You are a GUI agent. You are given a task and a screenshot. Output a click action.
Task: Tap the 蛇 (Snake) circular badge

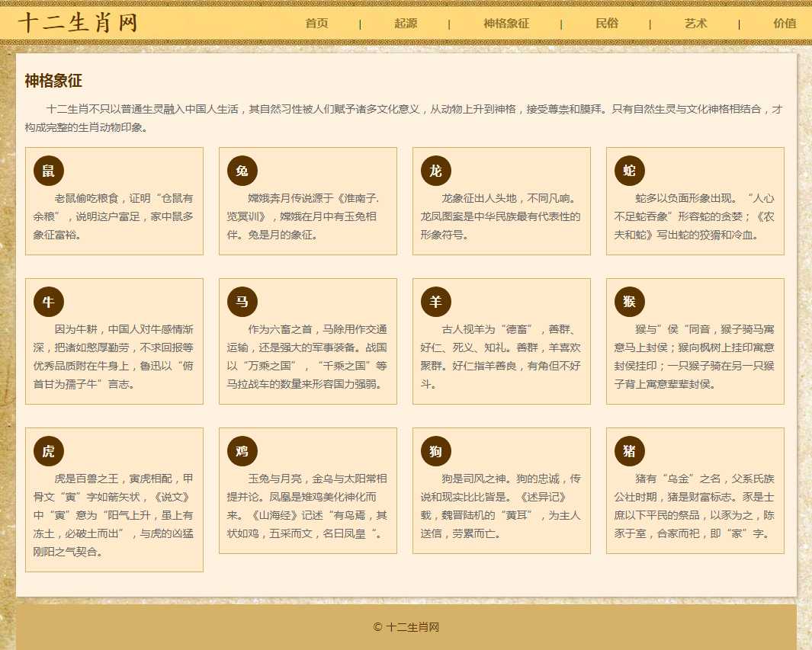click(629, 171)
